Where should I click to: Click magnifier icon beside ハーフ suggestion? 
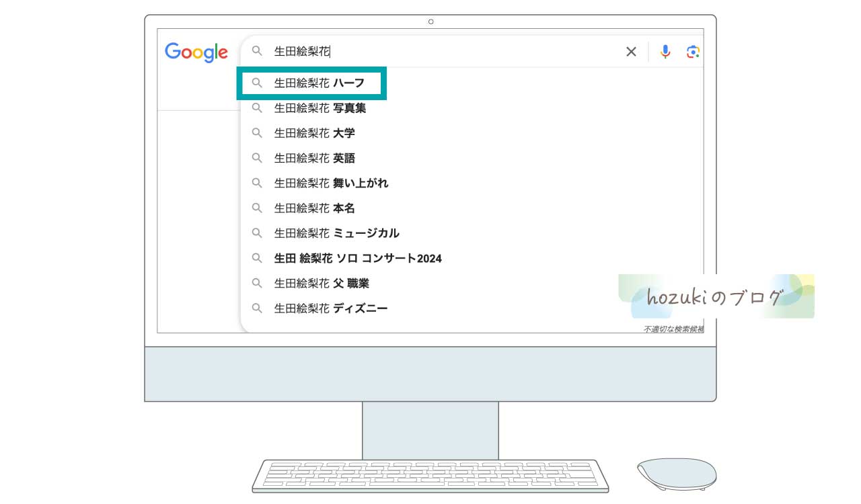point(257,83)
